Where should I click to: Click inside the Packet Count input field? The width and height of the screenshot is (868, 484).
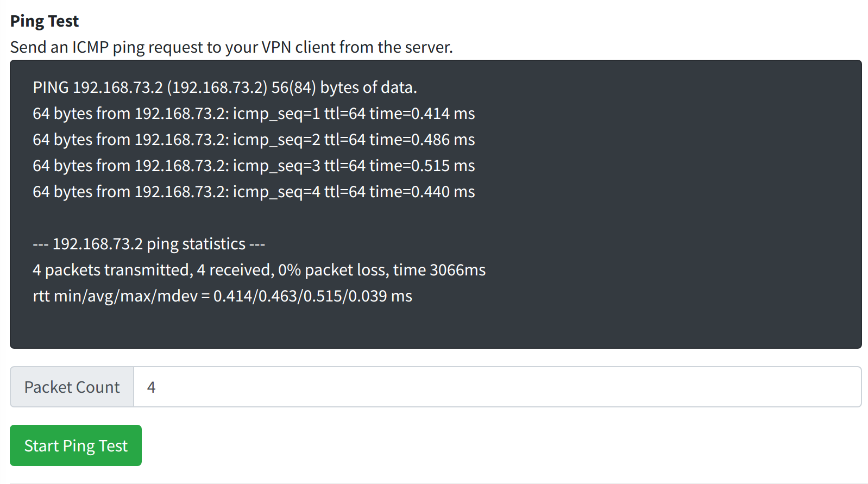[x=380, y=387]
